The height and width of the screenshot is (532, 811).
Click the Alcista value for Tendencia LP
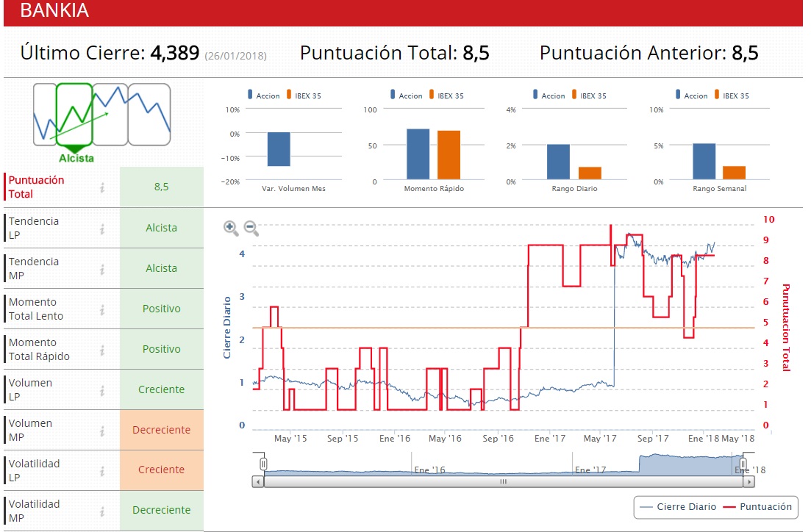pyautogui.click(x=161, y=228)
